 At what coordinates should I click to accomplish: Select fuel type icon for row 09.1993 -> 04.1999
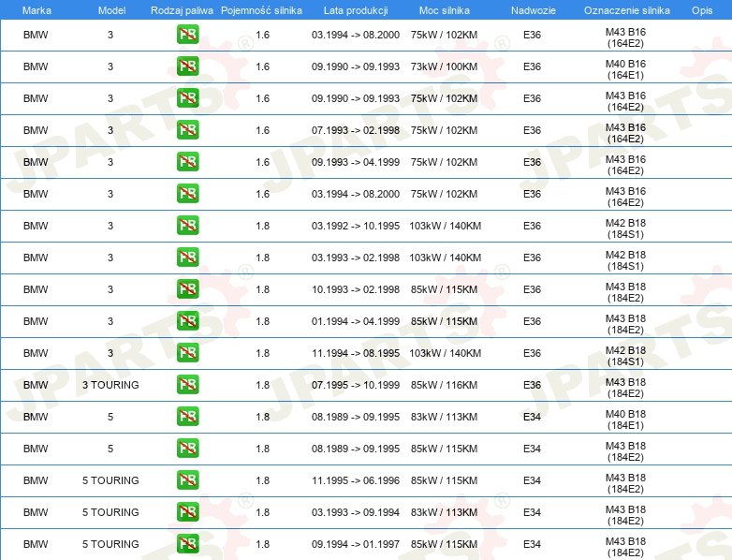(x=187, y=162)
